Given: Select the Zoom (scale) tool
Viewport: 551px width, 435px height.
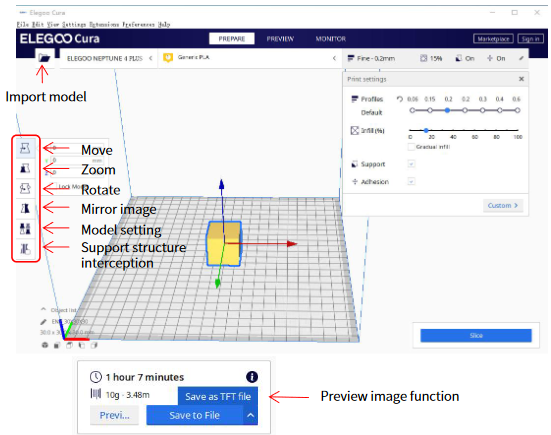Looking at the screenshot, I should (25, 168).
